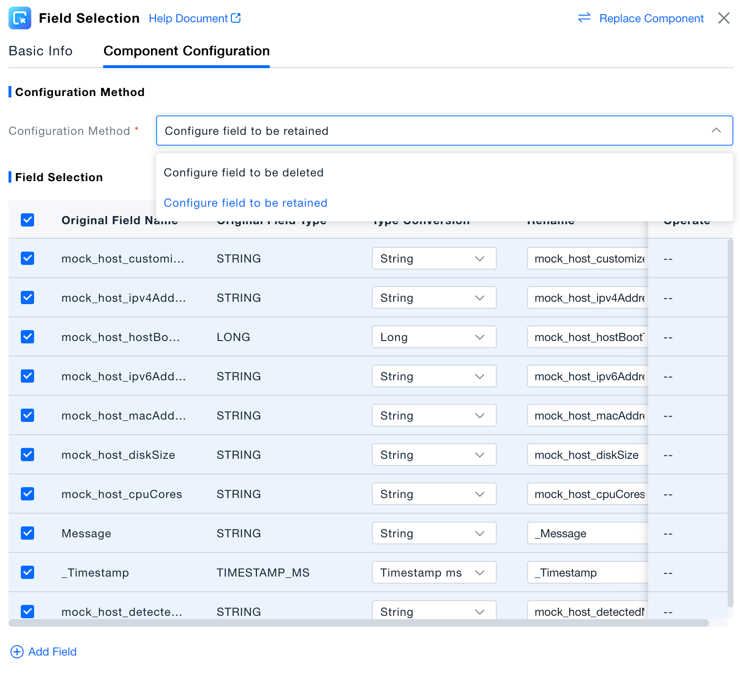The width and height of the screenshot is (740, 700).
Task: Click the Replace Component link
Action: coord(651,18)
